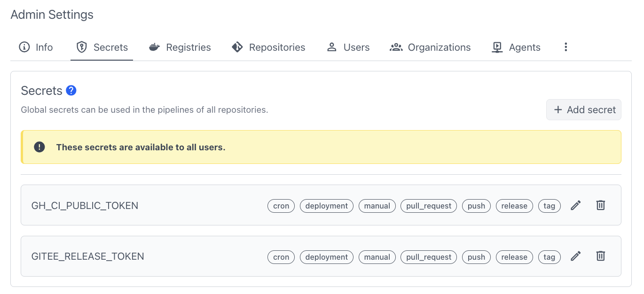Click the cron tag on GH_CI_PUBLIC_TOKEN
The image size is (644, 294).
281,206
